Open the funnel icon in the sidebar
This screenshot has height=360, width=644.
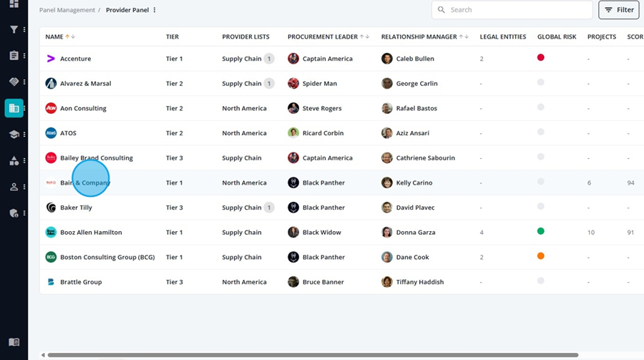14,29
